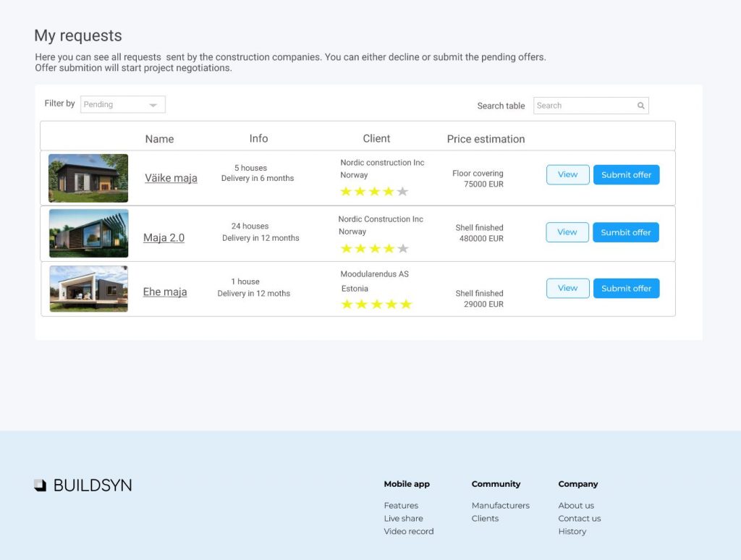Open Contact us footer link
Viewport: 741px width, 560px height.
click(579, 519)
